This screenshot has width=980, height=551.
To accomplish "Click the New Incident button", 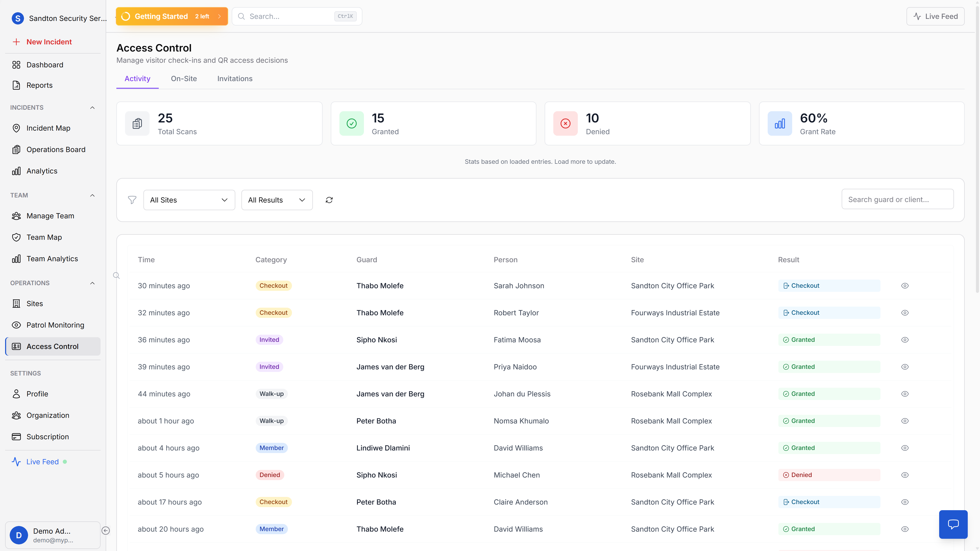I will [49, 42].
